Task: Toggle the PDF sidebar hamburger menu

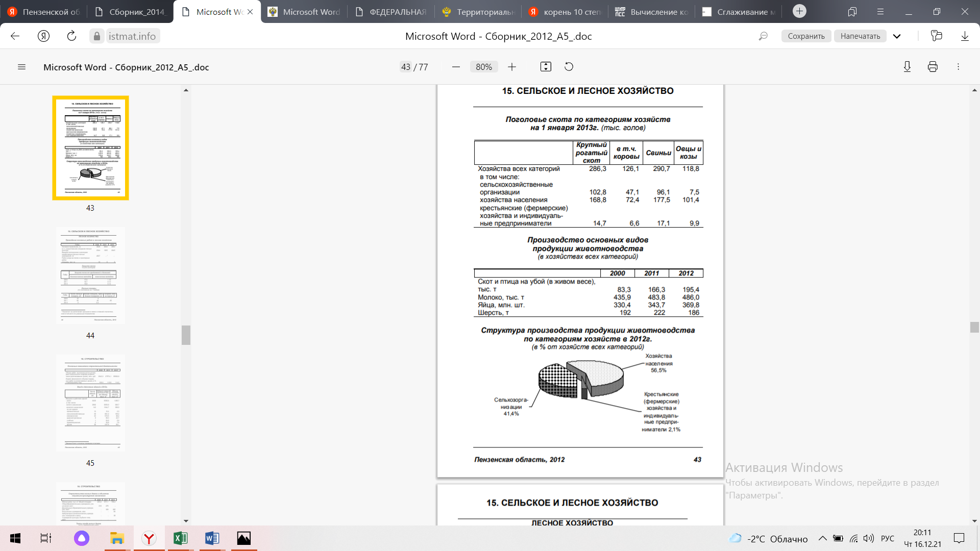Action: coord(21,67)
